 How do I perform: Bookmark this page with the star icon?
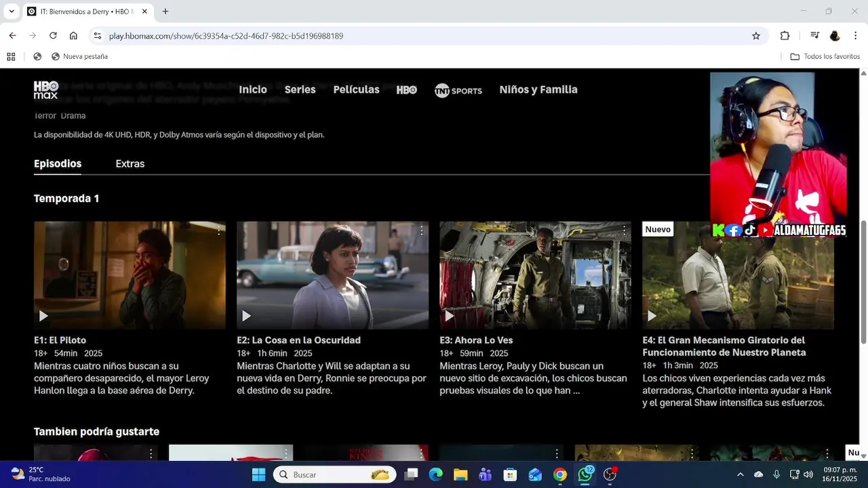[756, 36]
